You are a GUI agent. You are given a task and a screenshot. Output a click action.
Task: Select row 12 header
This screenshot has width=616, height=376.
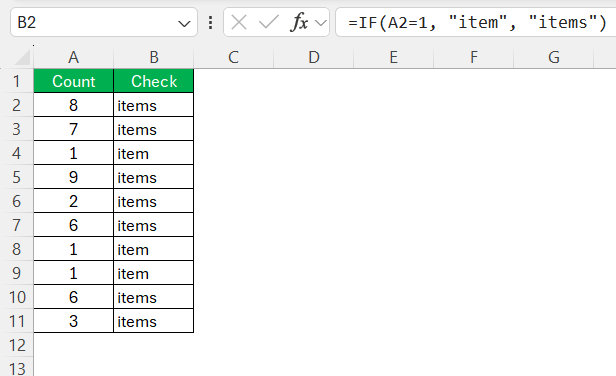(16, 345)
